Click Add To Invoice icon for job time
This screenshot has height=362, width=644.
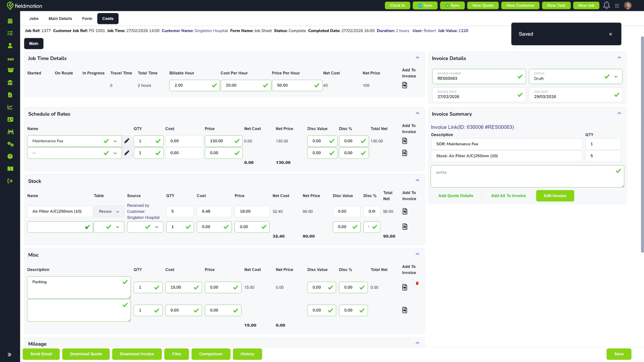pos(405,85)
